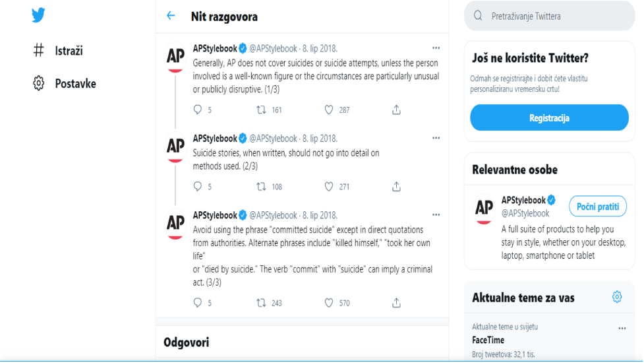Screen dimensions: 644x363
Task: Reply to the first tweet (1/3)
Action: (x=198, y=110)
